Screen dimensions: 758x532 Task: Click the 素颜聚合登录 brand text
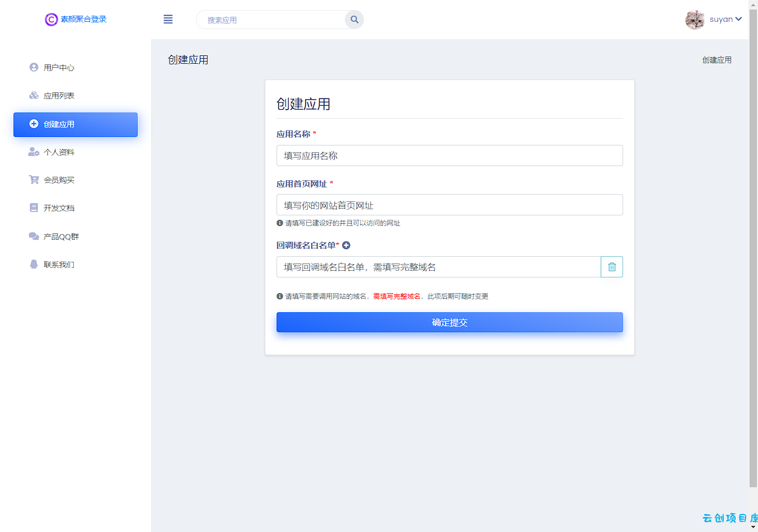[83, 19]
